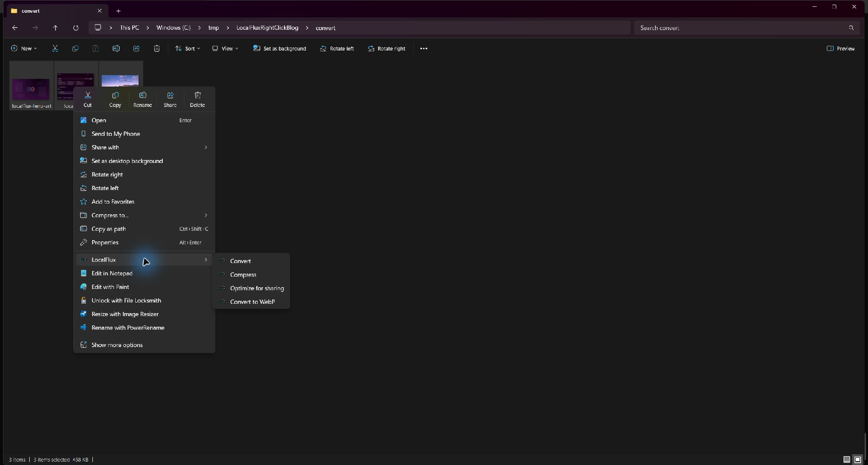
Task: Open the New dropdown
Action: pos(24,48)
